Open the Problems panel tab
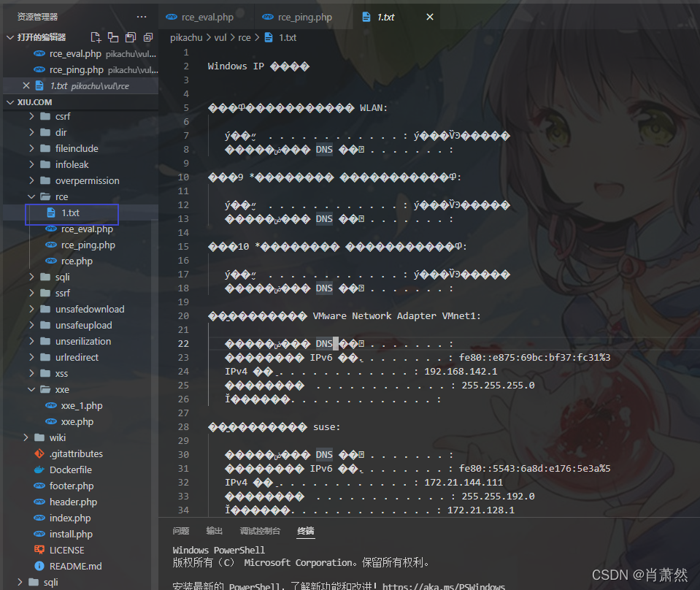This screenshot has height=590, width=700. click(x=181, y=531)
